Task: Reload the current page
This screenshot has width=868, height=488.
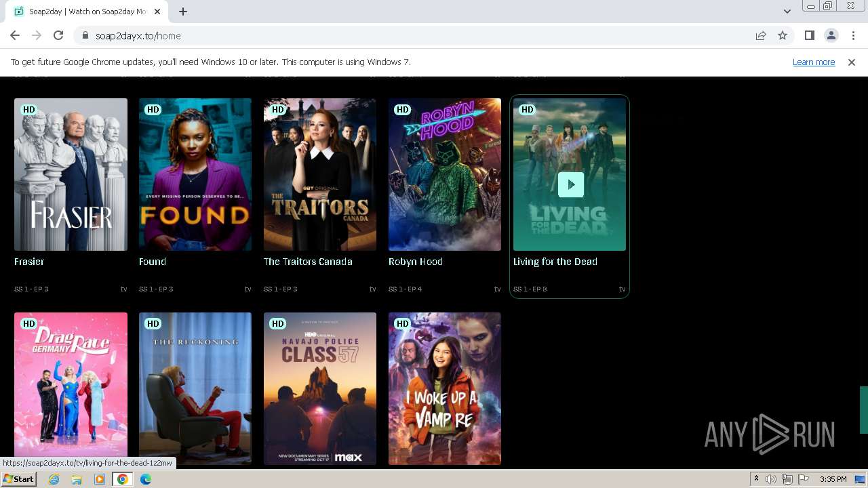Action: pos(58,35)
